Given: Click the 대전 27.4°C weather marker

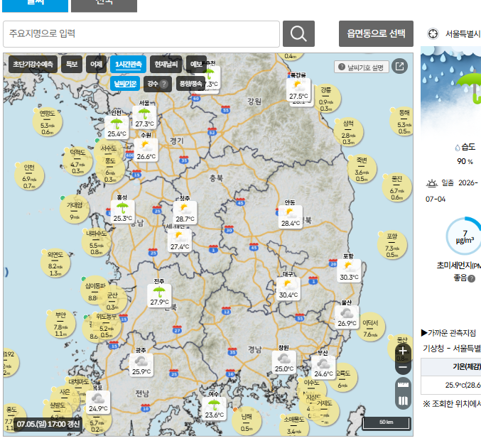Looking at the screenshot, I should [180, 241].
